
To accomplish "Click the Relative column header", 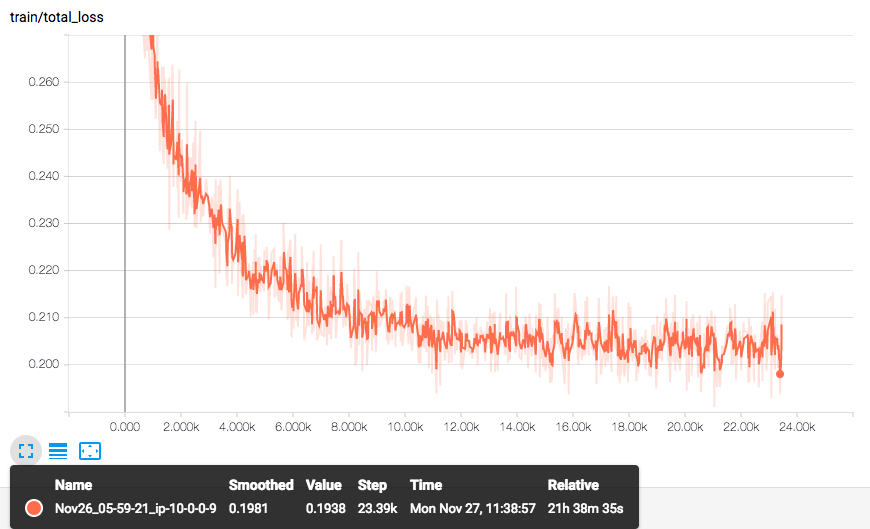I will pyautogui.click(x=573, y=485).
